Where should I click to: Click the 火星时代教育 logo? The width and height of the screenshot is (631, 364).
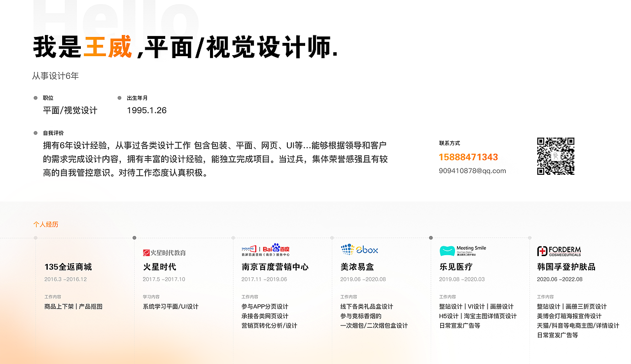click(x=164, y=253)
